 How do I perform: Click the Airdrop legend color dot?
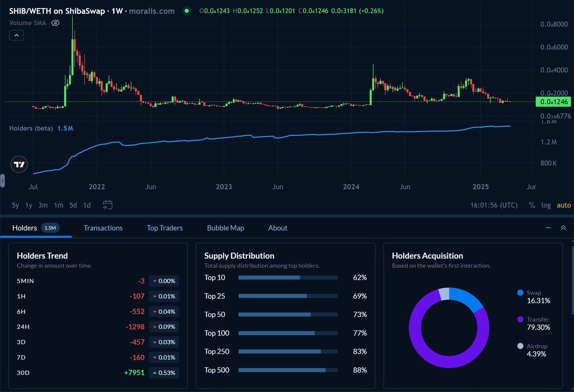[520, 346]
